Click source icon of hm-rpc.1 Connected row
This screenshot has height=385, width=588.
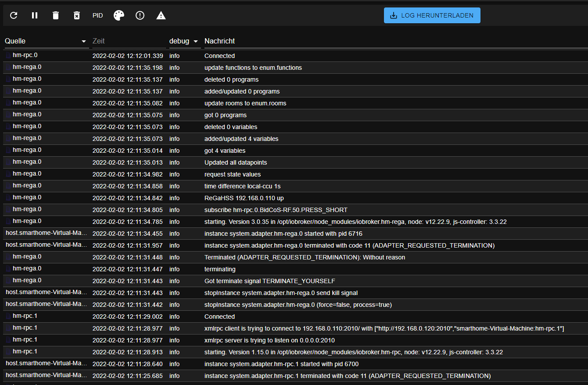(8, 316)
